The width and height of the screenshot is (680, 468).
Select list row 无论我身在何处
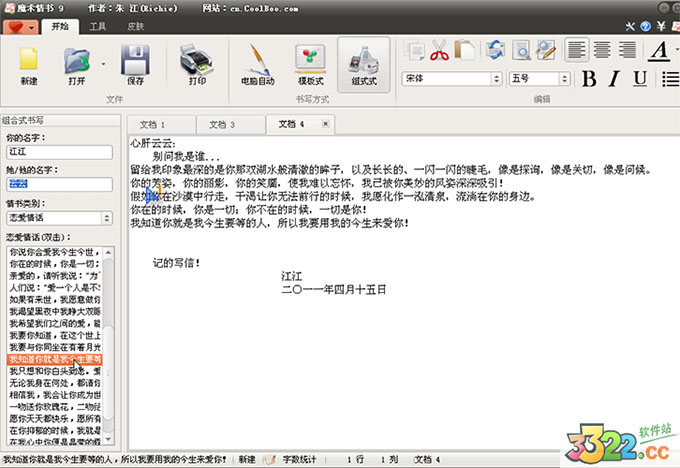click(x=55, y=383)
